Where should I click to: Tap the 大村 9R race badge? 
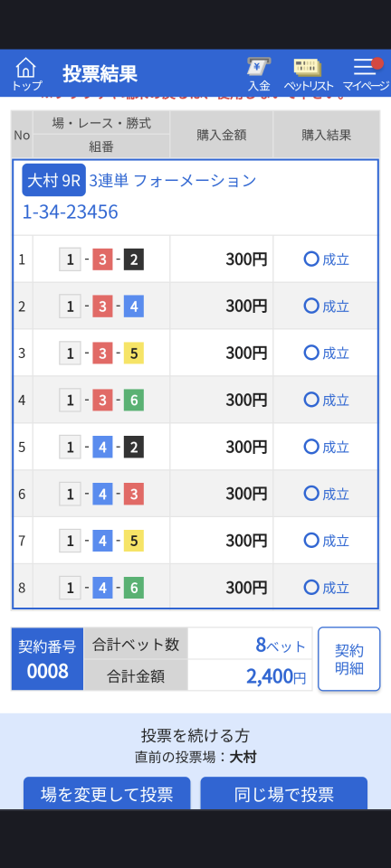pyautogui.click(x=53, y=181)
